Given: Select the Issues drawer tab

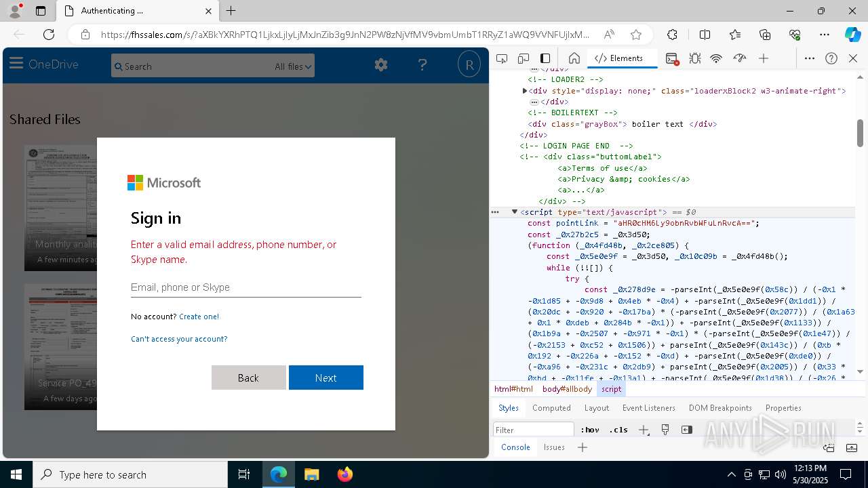Looking at the screenshot, I should coord(554,447).
